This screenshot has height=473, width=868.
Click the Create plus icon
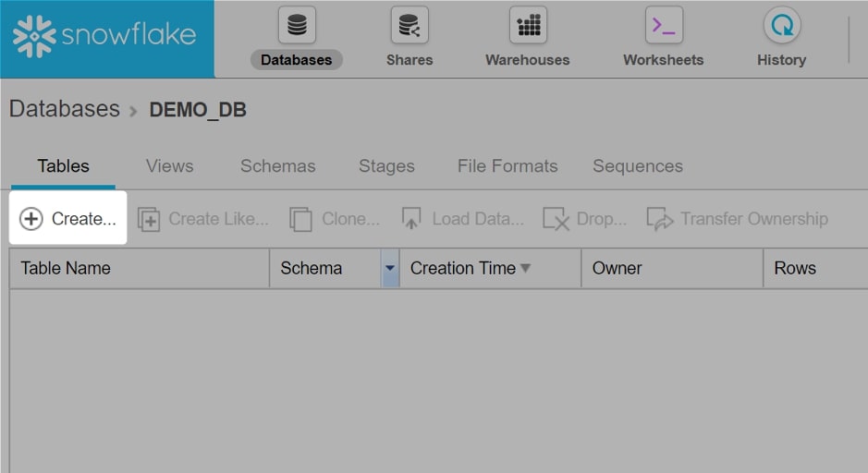coord(31,219)
